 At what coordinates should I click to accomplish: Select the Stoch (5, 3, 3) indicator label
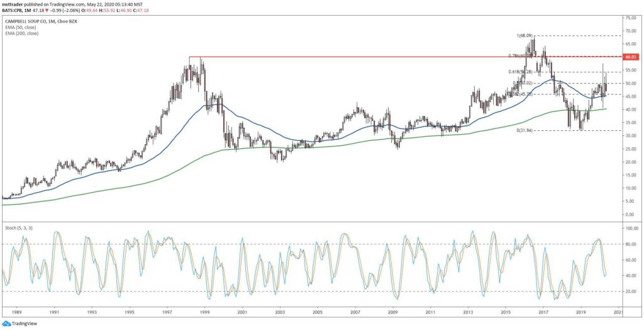19,227
